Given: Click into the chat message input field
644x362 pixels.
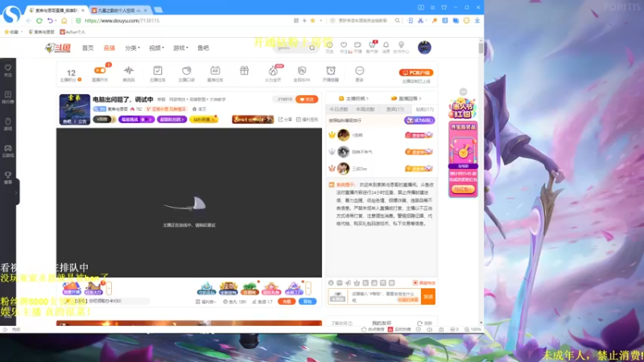Looking at the screenshot, I should point(385,297).
